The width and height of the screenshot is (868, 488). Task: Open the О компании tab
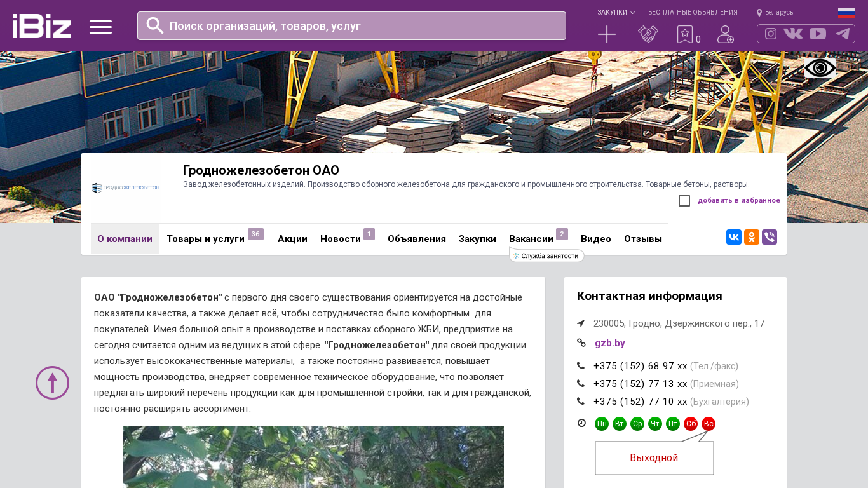pyautogui.click(x=125, y=239)
